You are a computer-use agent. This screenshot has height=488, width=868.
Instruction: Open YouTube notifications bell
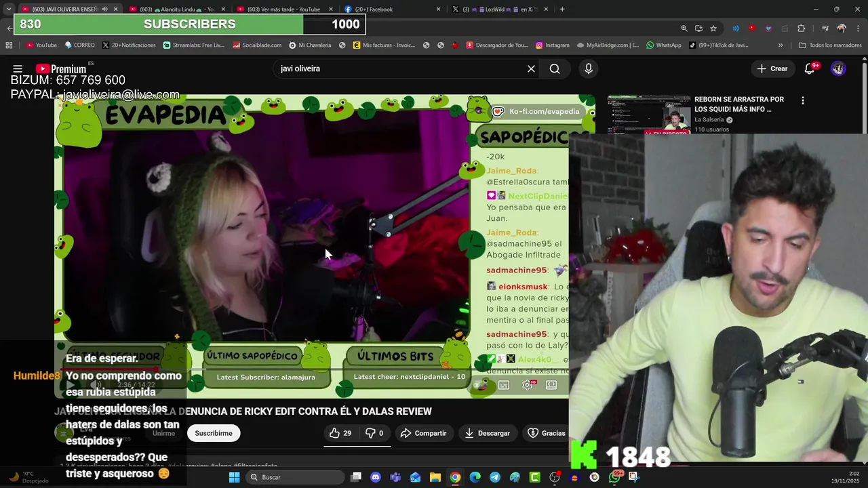[x=810, y=68]
